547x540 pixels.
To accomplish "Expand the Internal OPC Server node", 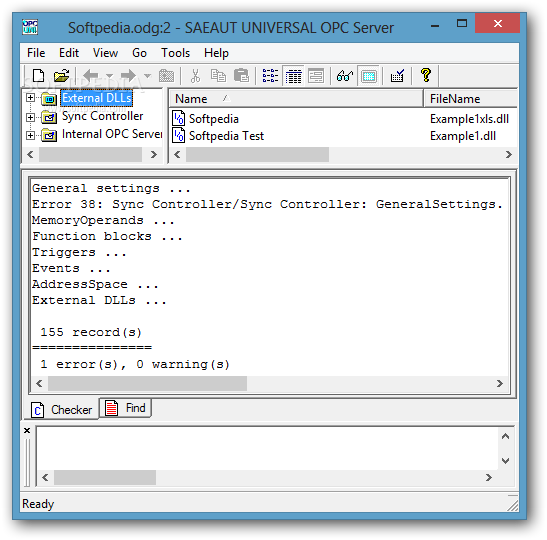I will (30, 135).
